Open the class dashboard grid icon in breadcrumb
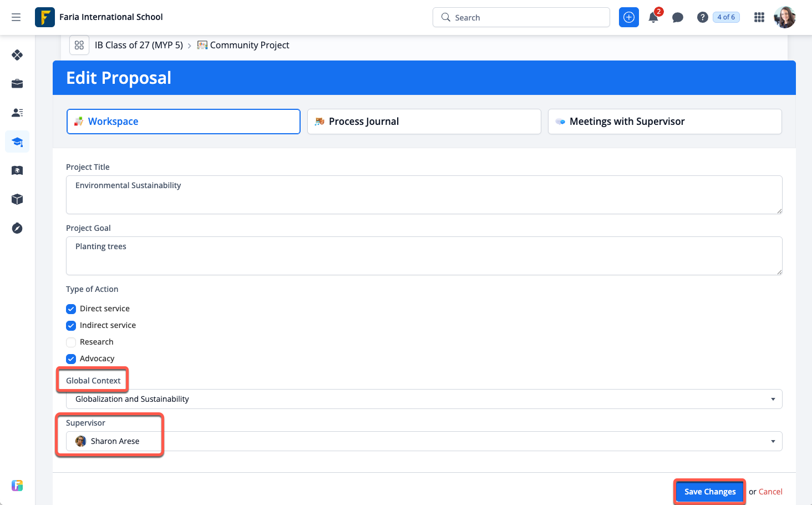Image resolution: width=812 pixels, height=505 pixels. click(79, 45)
